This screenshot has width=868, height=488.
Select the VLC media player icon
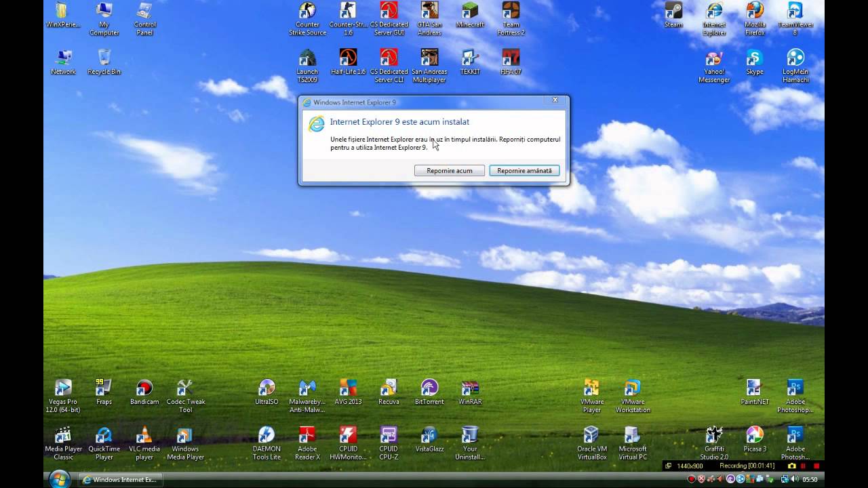tap(144, 443)
